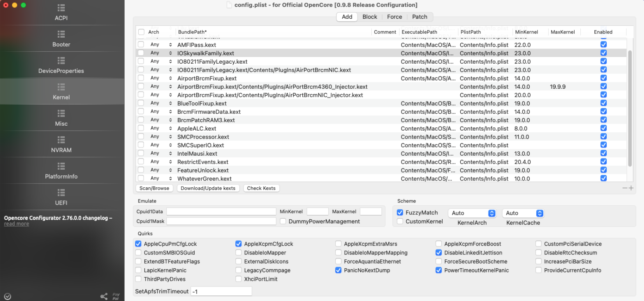Viewport: 644px width, 301px height.
Task: Open the PlatformInfo section list icon
Action: coord(61,166)
